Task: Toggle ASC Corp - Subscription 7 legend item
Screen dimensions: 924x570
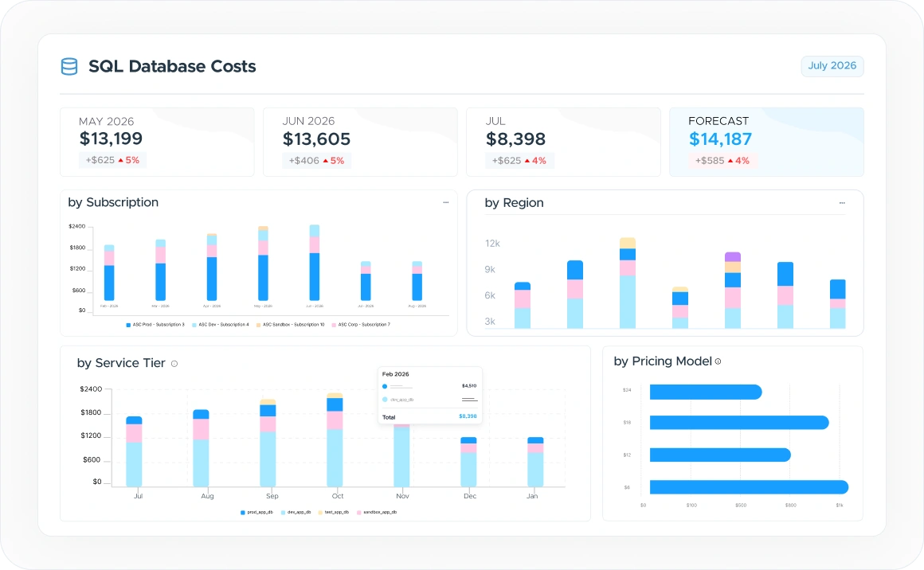Action: 361,325
